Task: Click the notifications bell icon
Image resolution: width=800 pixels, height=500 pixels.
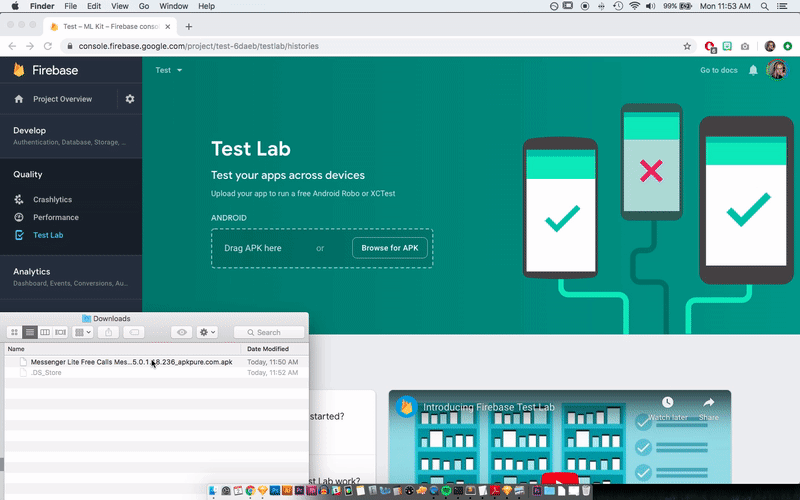Action: (x=753, y=70)
